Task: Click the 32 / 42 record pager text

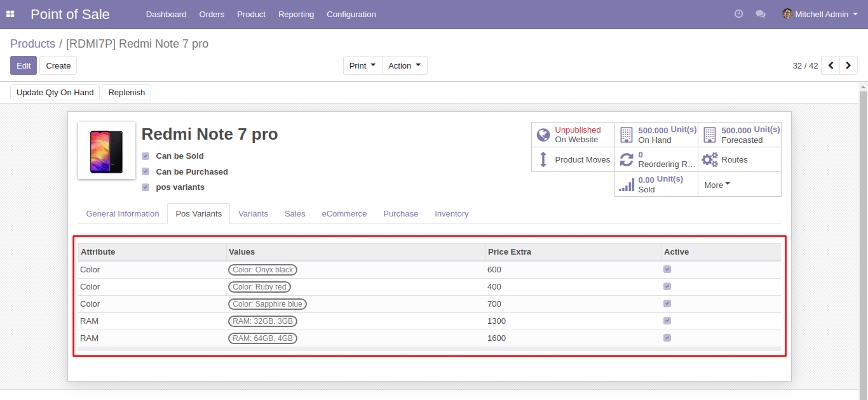Action: tap(805, 66)
